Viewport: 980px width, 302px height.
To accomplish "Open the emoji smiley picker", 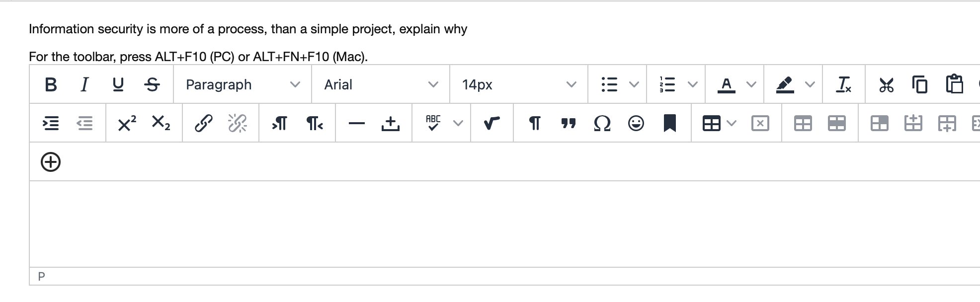I will [x=636, y=123].
